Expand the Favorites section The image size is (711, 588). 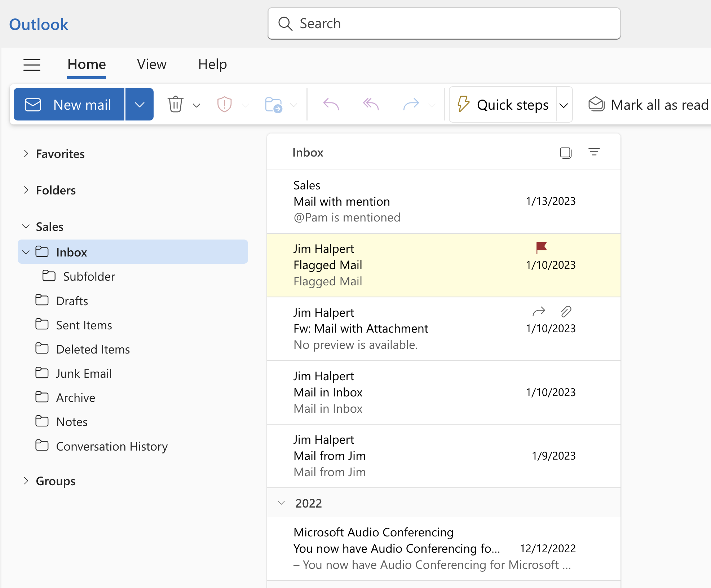coord(25,154)
